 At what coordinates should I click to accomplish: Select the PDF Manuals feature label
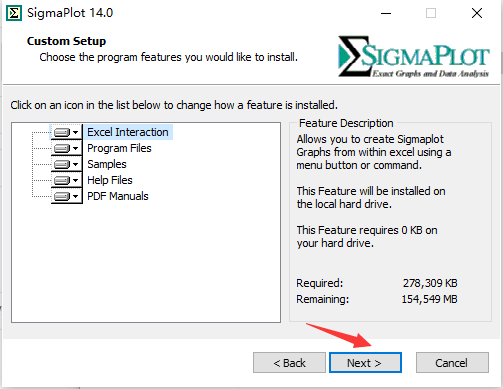pos(118,196)
